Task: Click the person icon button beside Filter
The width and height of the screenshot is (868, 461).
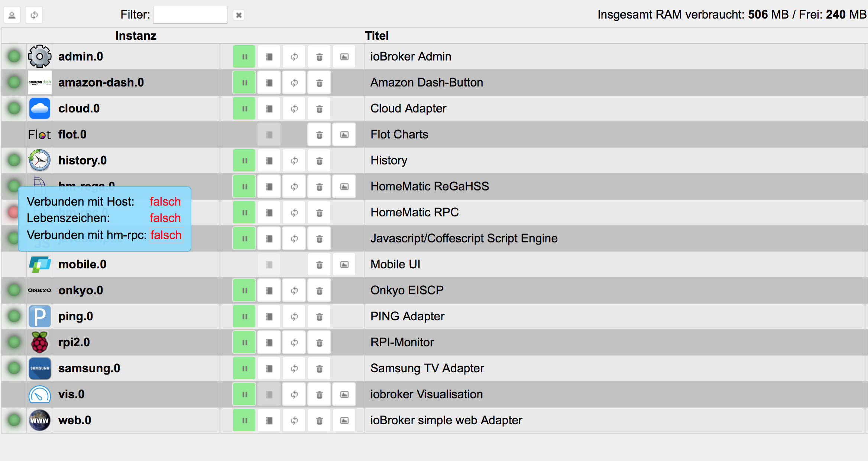Action: (x=12, y=15)
